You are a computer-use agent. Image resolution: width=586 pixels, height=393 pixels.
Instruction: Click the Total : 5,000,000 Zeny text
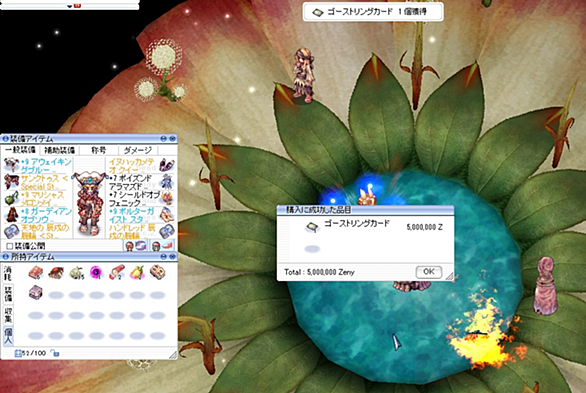pyautogui.click(x=319, y=272)
